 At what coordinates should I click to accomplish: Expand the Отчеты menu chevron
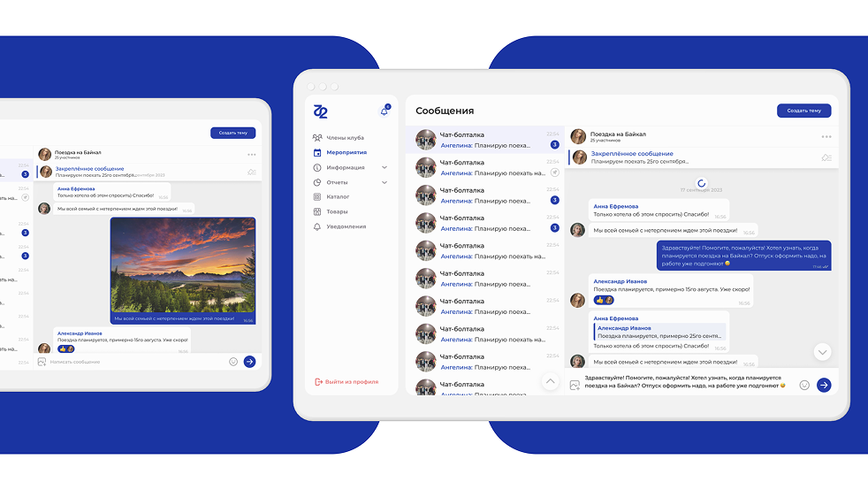pyautogui.click(x=385, y=182)
